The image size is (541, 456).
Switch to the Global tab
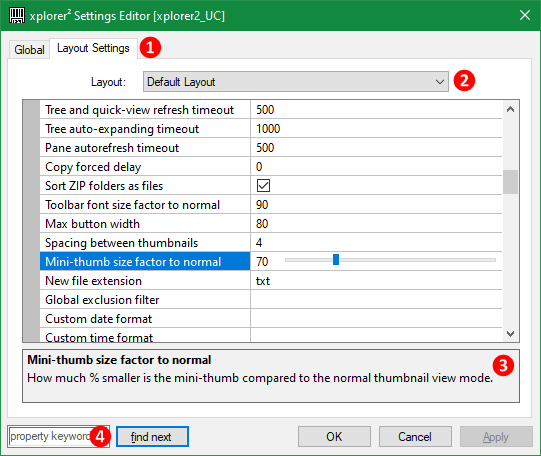click(x=29, y=50)
